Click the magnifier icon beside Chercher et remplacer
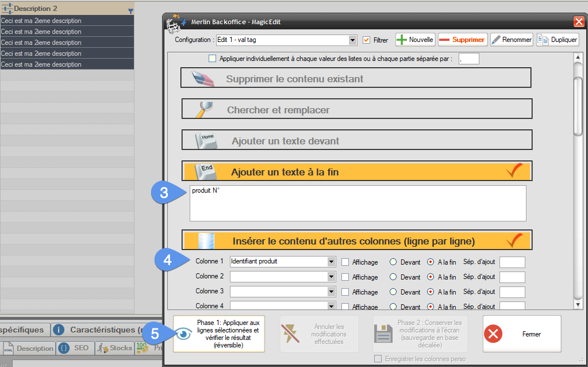The width and height of the screenshot is (588, 367). [202, 109]
